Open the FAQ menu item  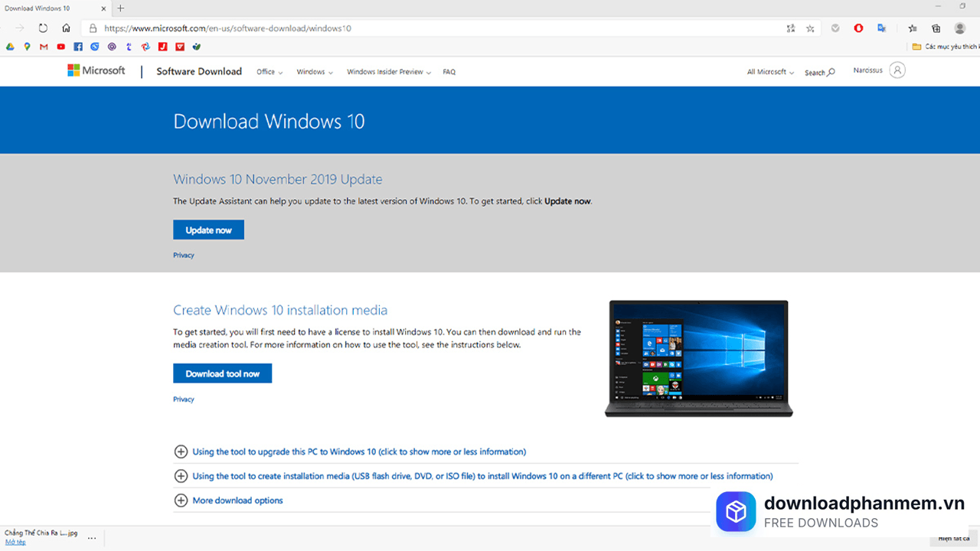449,71
